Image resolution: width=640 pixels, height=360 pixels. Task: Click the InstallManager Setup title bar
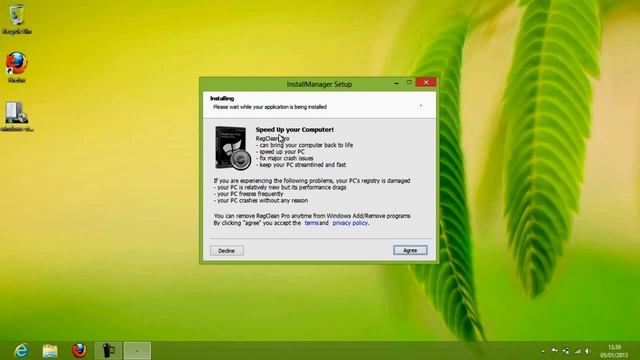tap(319, 84)
